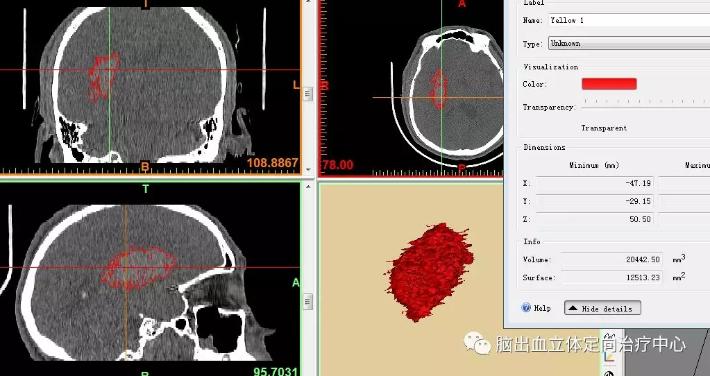Click the red Color swatch
This screenshot has width=710, height=376.
609,84
